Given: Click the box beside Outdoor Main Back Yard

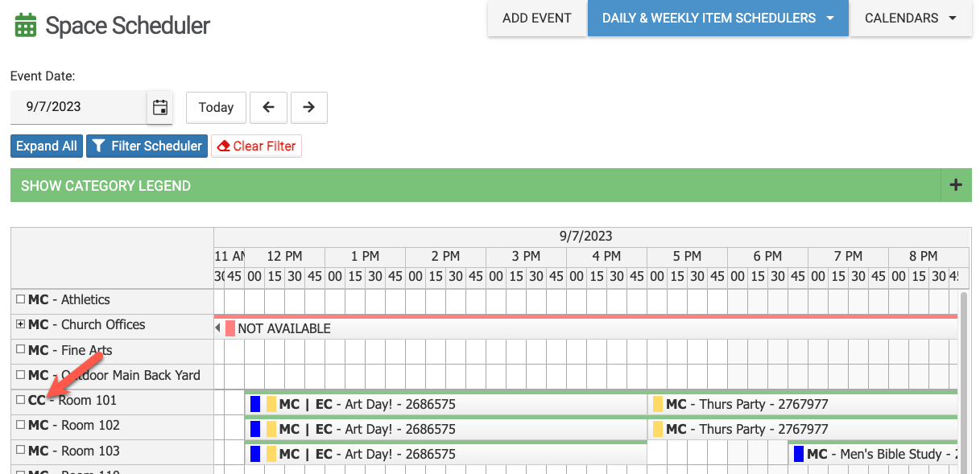Looking at the screenshot, I should pyautogui.click(x=20, y=375).
